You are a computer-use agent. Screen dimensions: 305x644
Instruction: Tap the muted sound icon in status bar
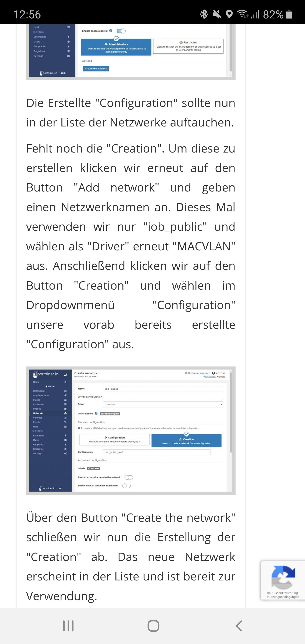tap(217, 14)
